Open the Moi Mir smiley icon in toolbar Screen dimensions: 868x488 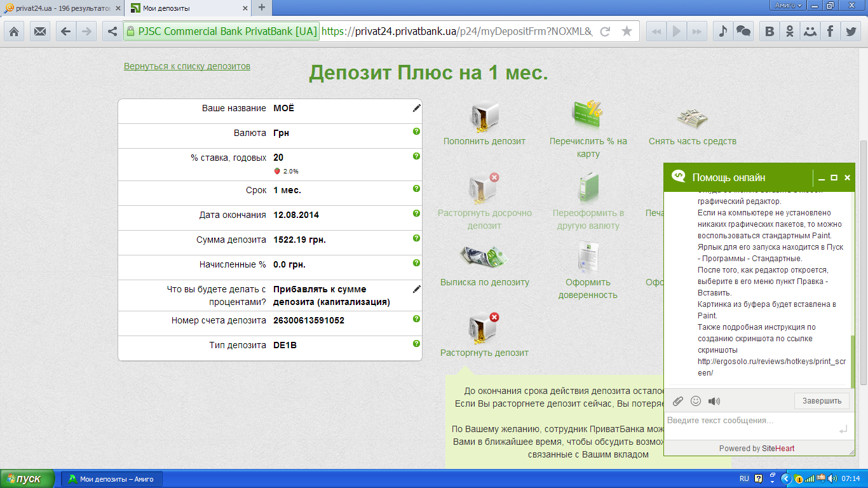(810, 31)
